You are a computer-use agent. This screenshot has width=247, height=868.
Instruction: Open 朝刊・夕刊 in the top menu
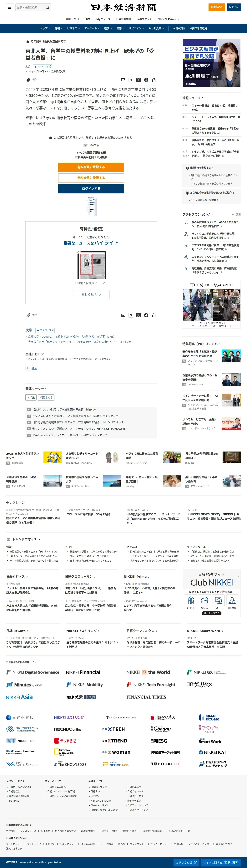tap(72, 19)
